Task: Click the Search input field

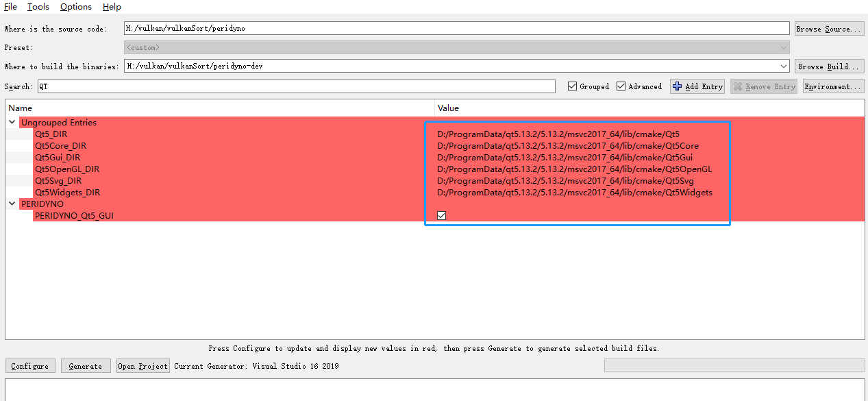Action: click(x=296, y=86)
